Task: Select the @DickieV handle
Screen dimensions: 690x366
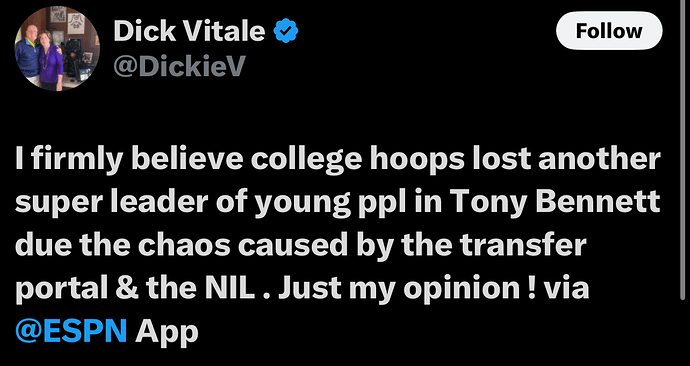Action: coord(179,66)
